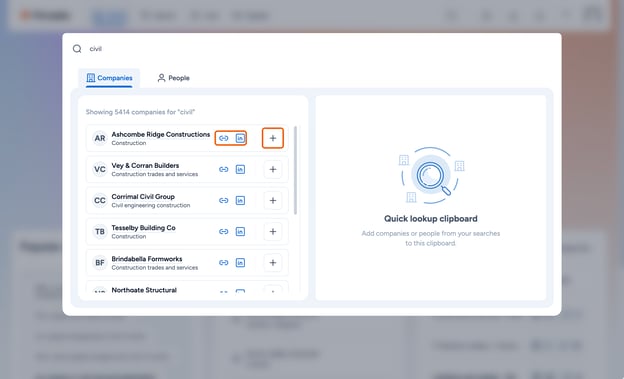The image size is (624, 379).
Task: Switch to the Companies tab
Action: [x=109, y=78]
